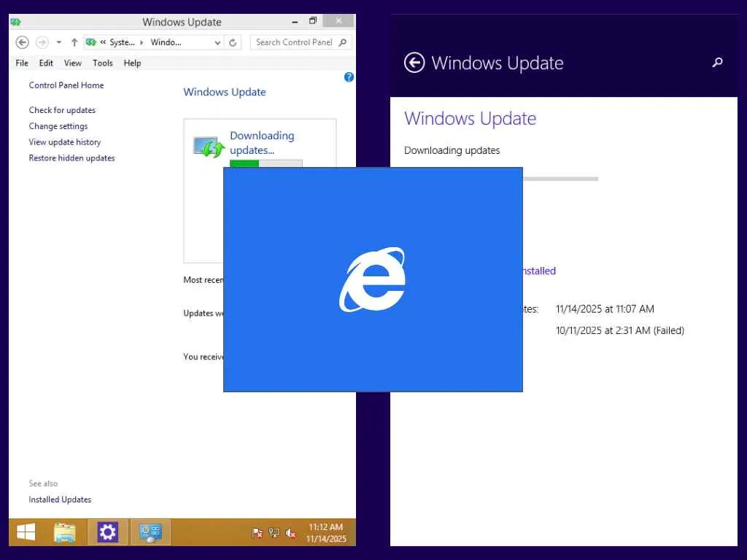Open Change settings link

point(58,126)
